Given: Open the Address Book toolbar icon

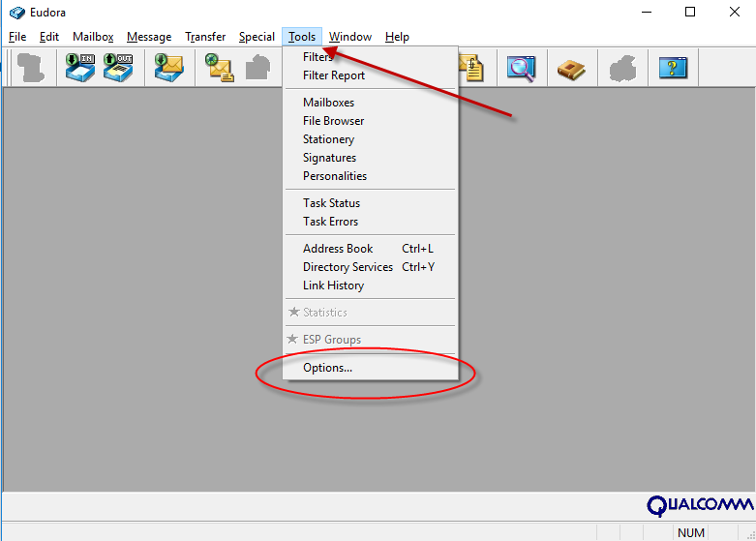Looking at the screenshot, I should coord(571,70).
